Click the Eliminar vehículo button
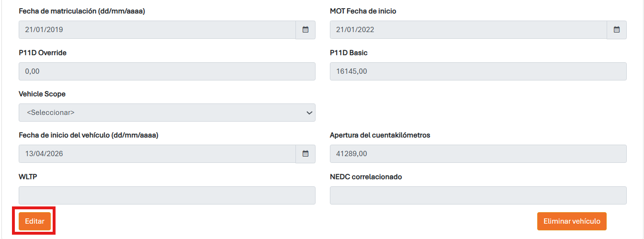The height and width of the screenshot is (239, 644). pyautogui.click(x=572, y=221)
